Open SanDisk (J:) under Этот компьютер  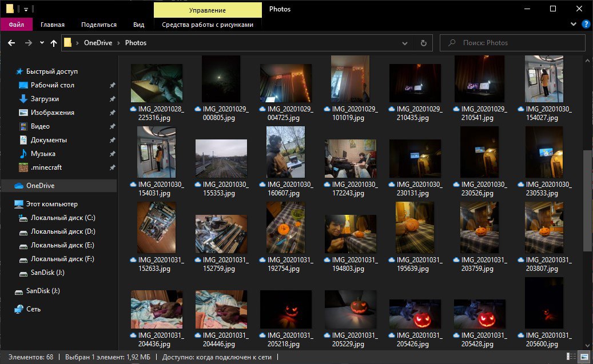coord(47,273)
